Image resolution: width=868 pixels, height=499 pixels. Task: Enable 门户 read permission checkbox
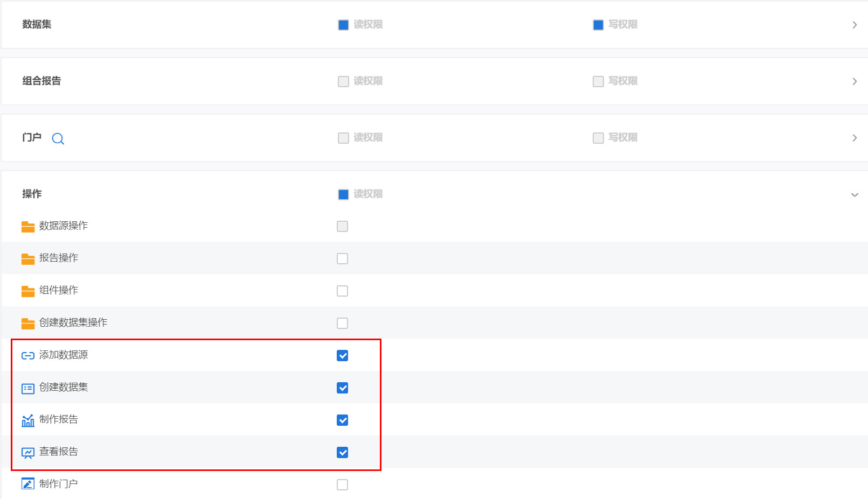coord(343,138)
